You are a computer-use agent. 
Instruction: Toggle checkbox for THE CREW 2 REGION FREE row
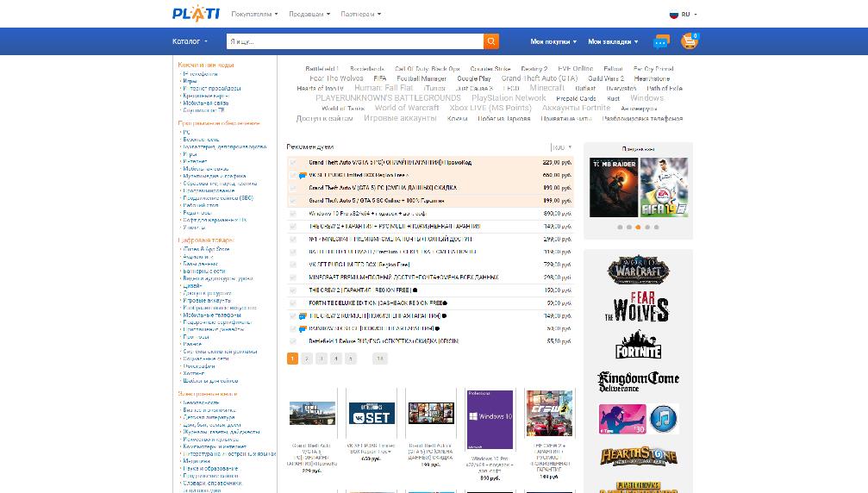click(293, 290)
